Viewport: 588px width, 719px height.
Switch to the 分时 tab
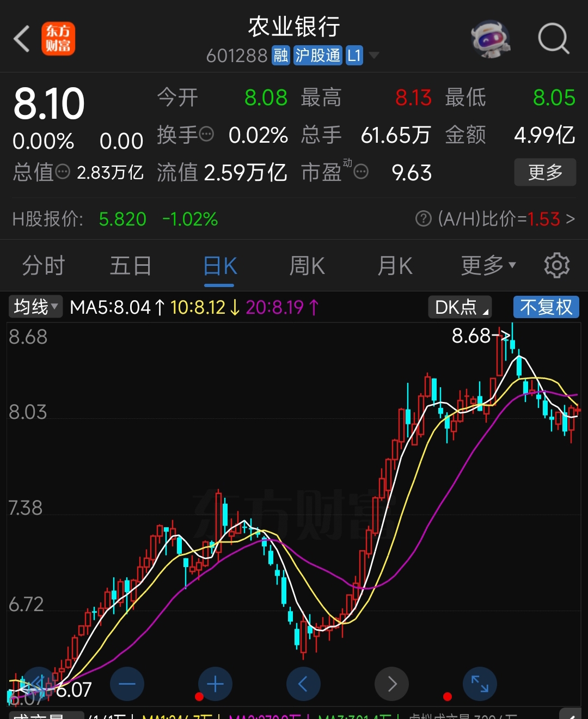point(44,266)
